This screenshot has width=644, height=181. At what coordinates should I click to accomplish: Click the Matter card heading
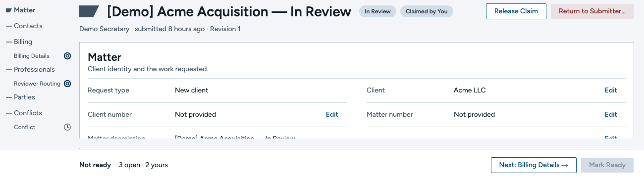(105, 57)
